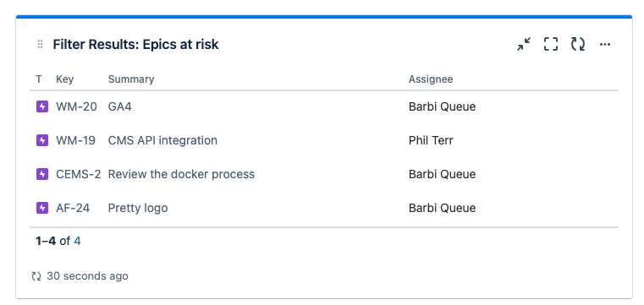The width and height of the screenshot is (644, 305).
Task: Open the gadget more actions menu
Action: tap(605, 44)
